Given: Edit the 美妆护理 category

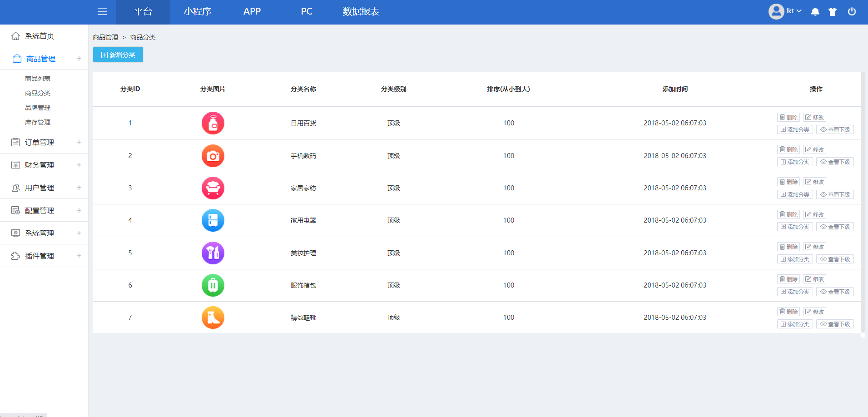Looking at the screenshot, I should click(814, 247).
